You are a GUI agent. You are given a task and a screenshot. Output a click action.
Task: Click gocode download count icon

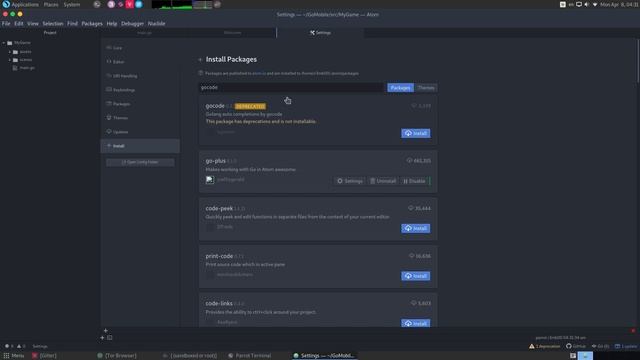tap(414, 106)
